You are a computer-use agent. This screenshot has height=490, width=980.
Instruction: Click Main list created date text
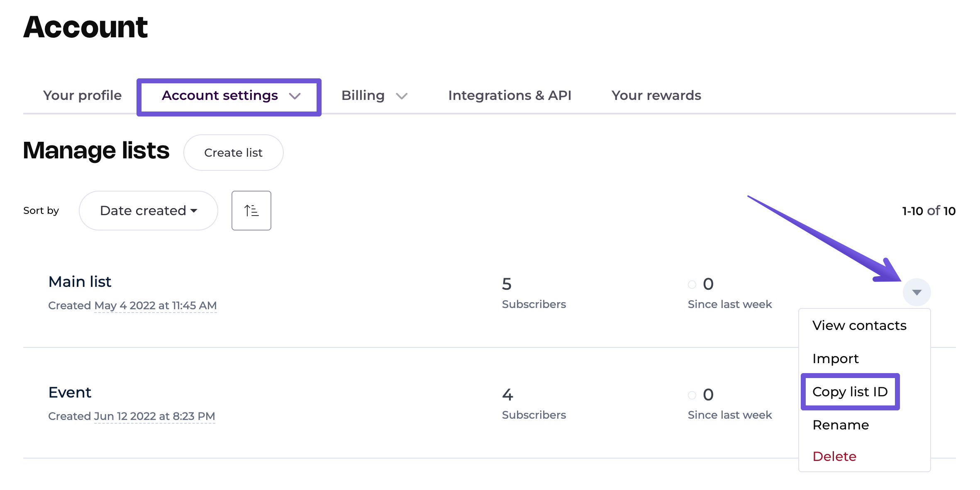click(x=155, y=306)
